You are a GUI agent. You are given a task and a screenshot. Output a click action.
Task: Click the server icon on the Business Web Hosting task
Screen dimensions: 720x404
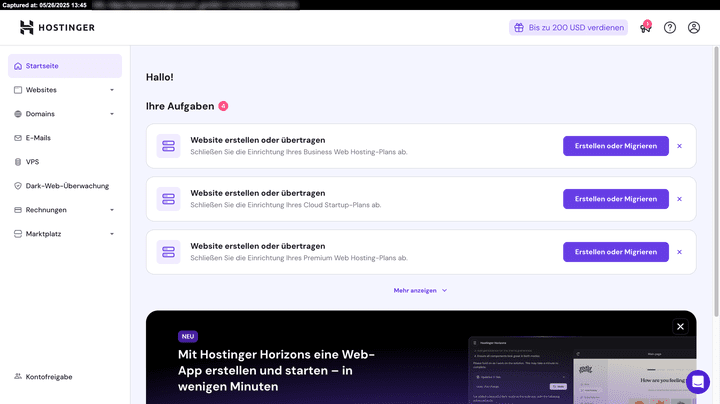[169, 146]
